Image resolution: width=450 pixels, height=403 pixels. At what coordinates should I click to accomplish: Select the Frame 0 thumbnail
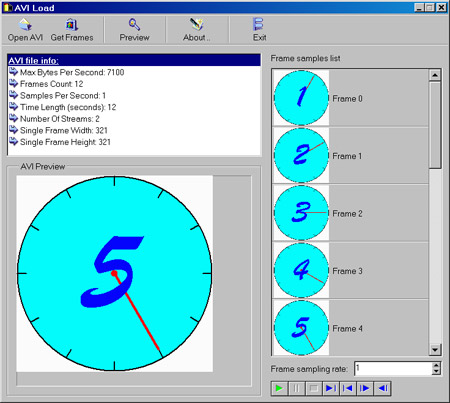[x=301, y=98]
